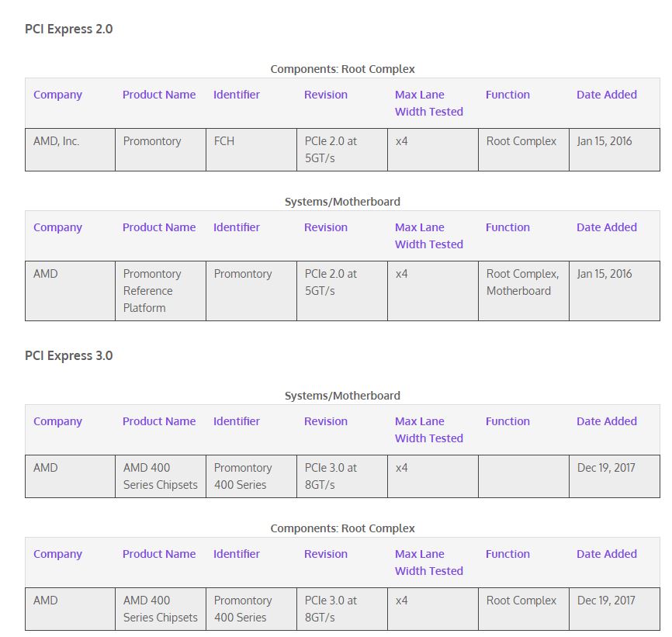Click 'Promontory' product name in the FCH row
Screen dimensions: 672x637
click(152, 141)
